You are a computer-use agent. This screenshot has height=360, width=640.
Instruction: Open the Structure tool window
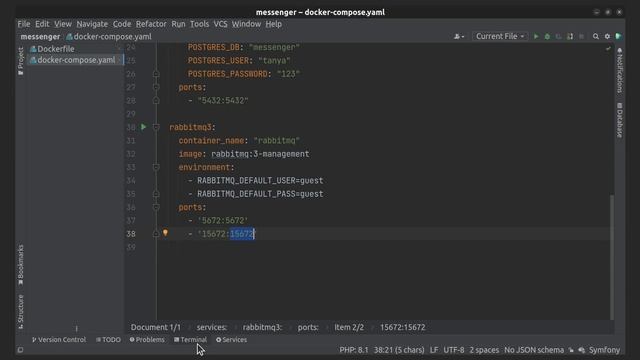click(x=21, y=311)
